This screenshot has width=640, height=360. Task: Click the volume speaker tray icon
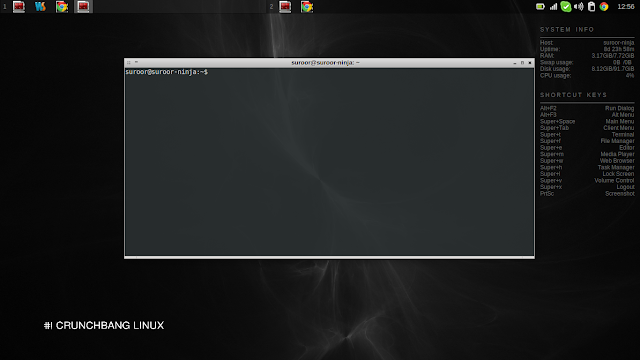pyautogui.click(x=578, y=7)
